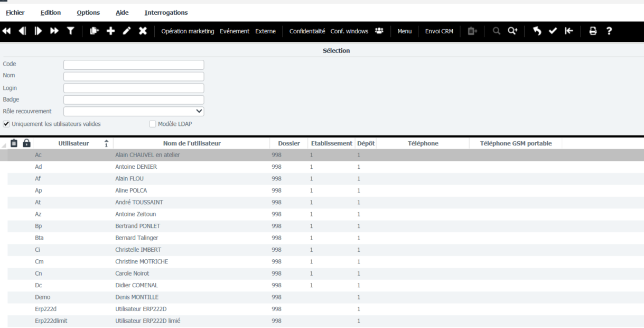Focus the Code input field
The height and width of the screenshot is (328, 644).
point(134,65)
